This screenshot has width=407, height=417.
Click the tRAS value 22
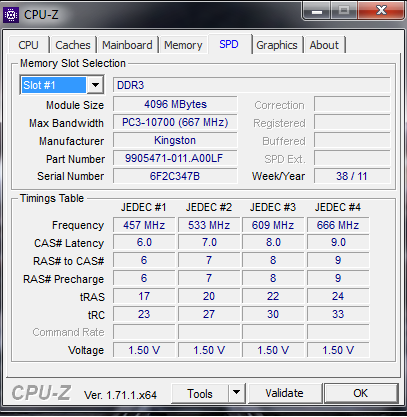pos(273,296)
